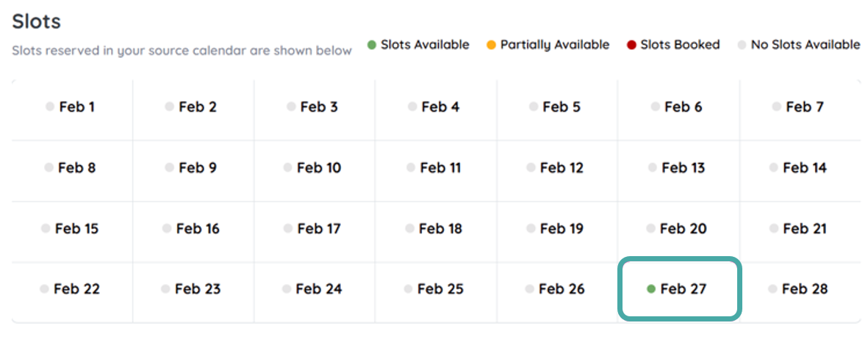Click the gray status dot for Feb 13
Viewport: 868px width, 342px height.
point(652,168)
